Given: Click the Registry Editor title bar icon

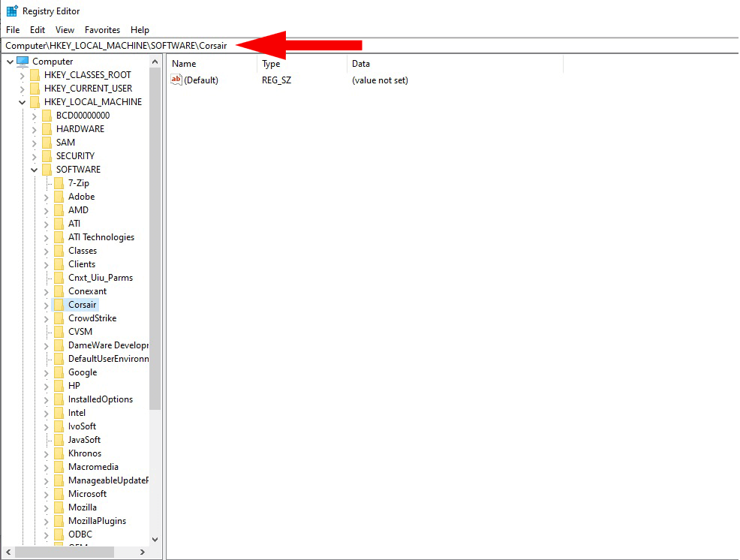Looking at the screenshot, I should (12, 11).
